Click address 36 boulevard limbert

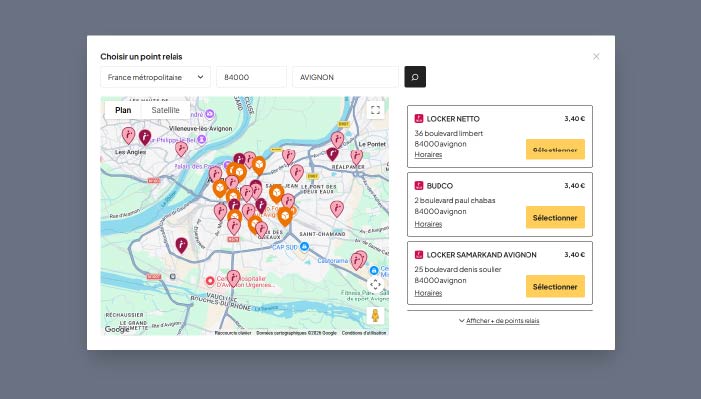448,133
